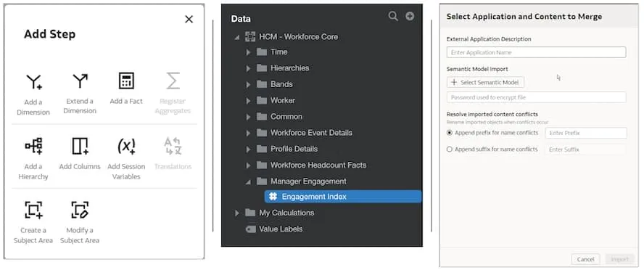
Task: Select the Engagement Index tree item
Action: [x=343, y=197]
